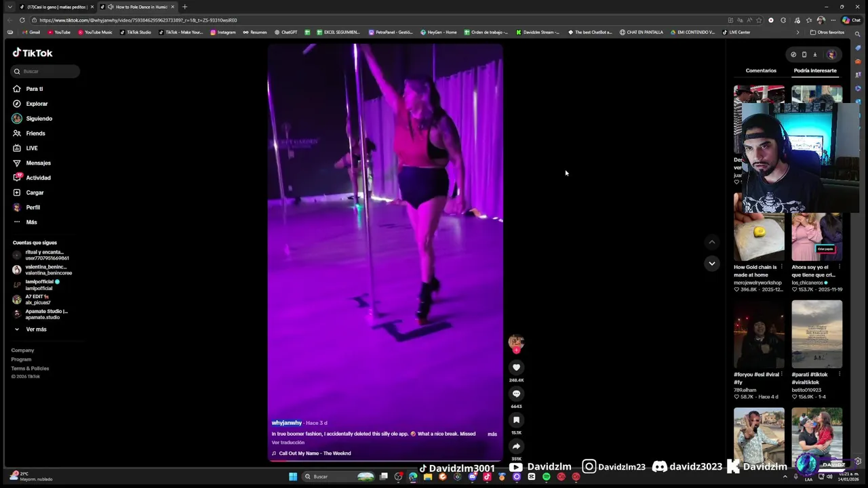Open the comments bubble icon
Image resolution: width=868 pixels, height=488 pixels.
click(516, 394)
